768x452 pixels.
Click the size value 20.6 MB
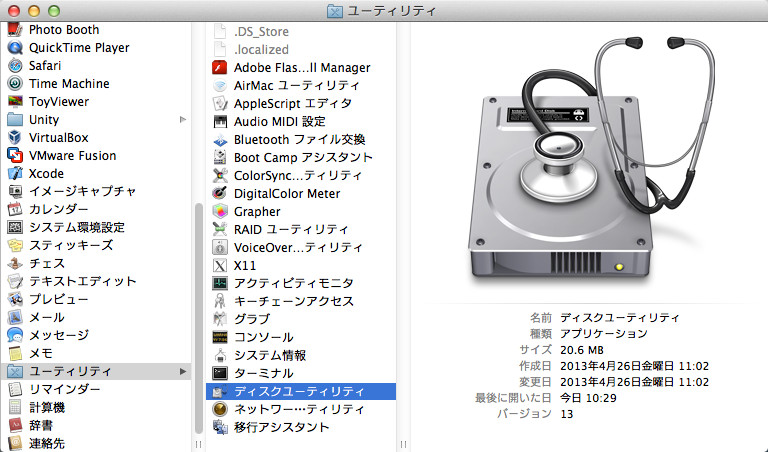[x=582, y=350]
